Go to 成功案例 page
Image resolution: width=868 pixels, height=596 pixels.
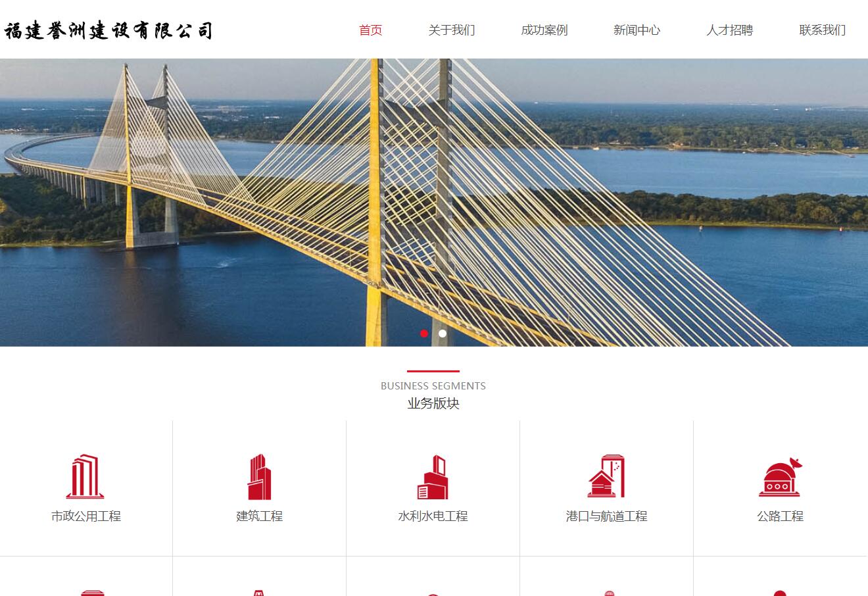[x=544, y=30]
